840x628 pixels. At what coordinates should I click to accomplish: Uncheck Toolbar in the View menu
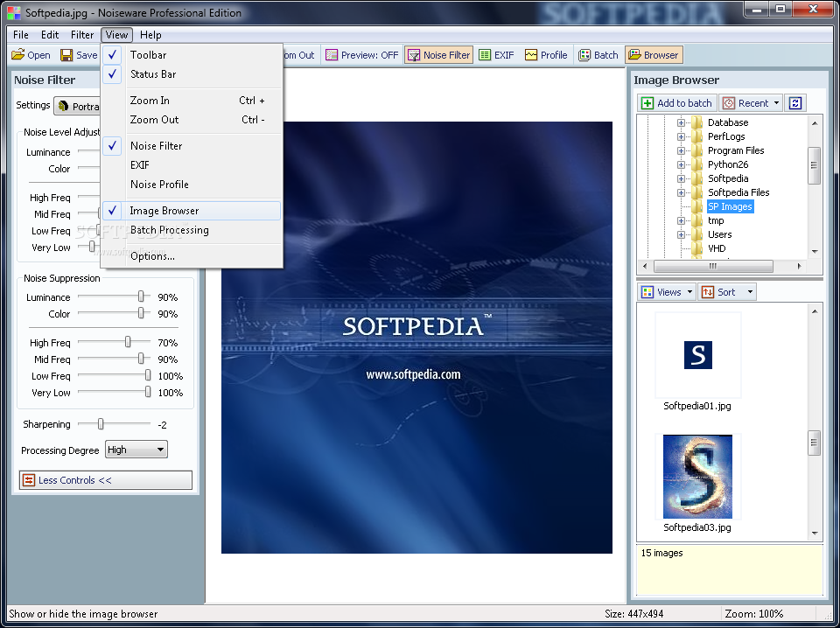192,54
